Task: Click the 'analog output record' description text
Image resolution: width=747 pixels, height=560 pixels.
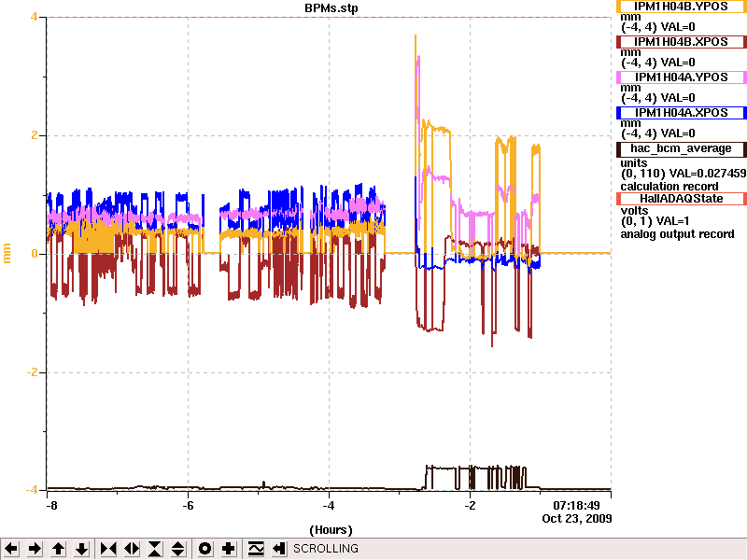Action: click(677, 234)
